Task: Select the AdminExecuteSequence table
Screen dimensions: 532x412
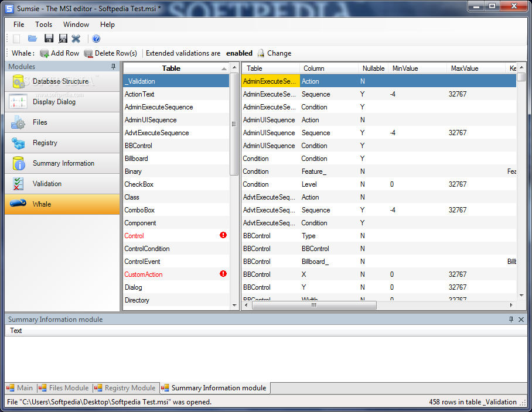Action: pos(176,107)
